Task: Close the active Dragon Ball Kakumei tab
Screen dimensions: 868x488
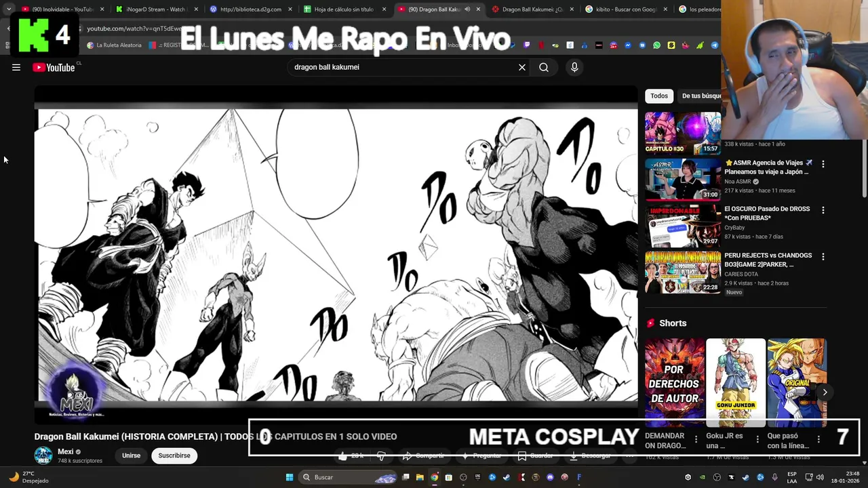Action: [478, 9]
